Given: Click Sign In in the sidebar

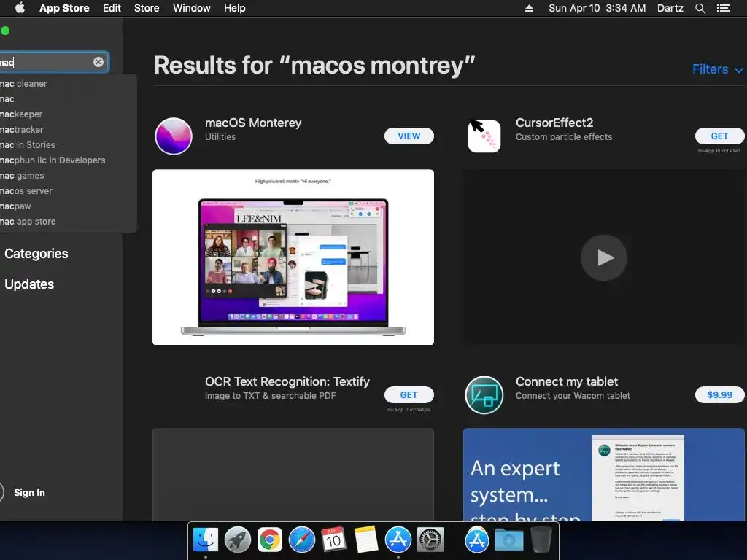Looking at the screenshot, I should [x=29, y=493].
